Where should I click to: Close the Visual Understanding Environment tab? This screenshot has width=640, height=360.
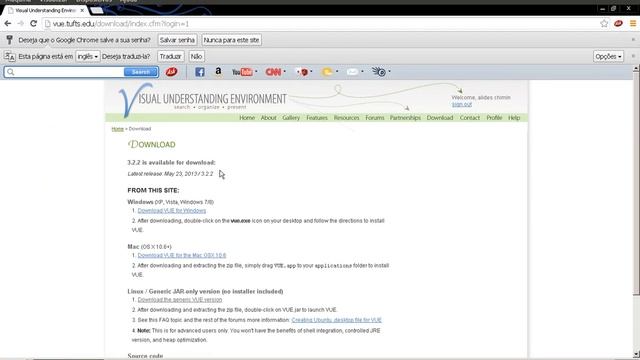point(82,10)
